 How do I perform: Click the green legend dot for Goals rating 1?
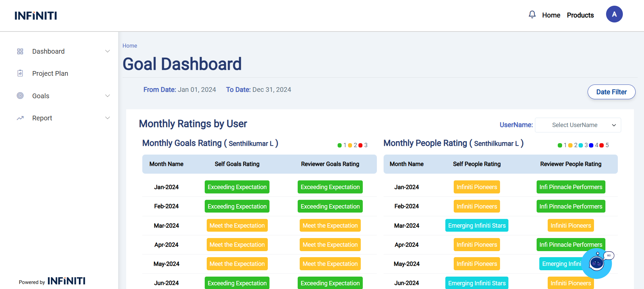pos(340,145)
